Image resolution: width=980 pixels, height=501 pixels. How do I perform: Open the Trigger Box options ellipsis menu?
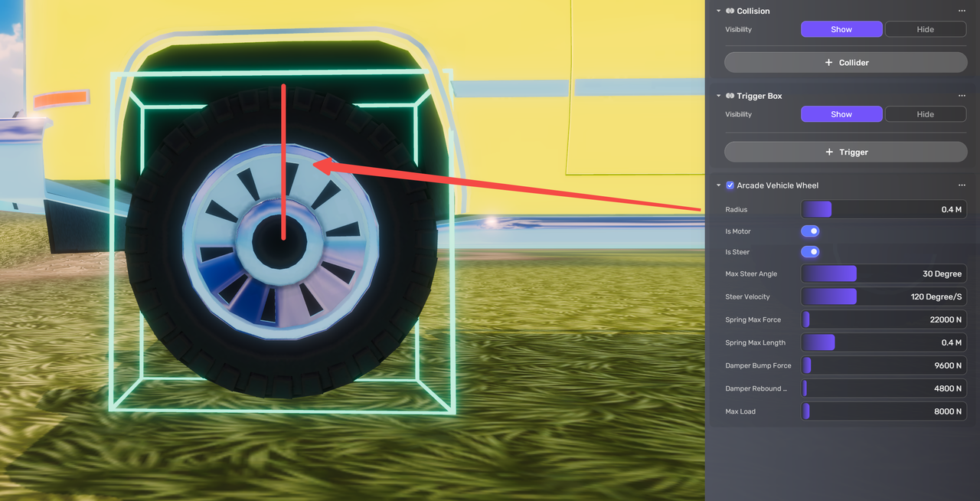962,96
